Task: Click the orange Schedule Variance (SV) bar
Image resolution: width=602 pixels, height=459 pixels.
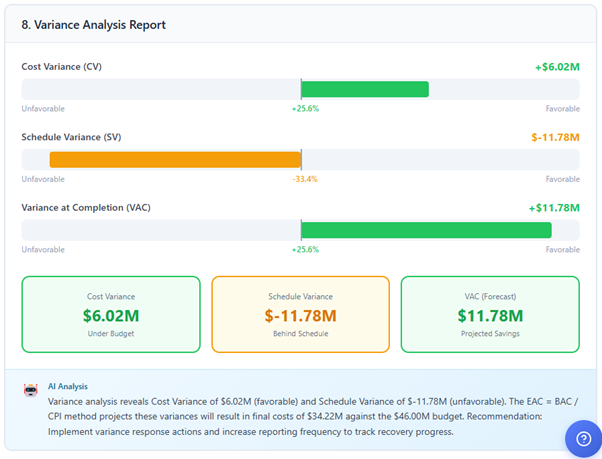Action: pyautogui.click(x=175, y=159)
